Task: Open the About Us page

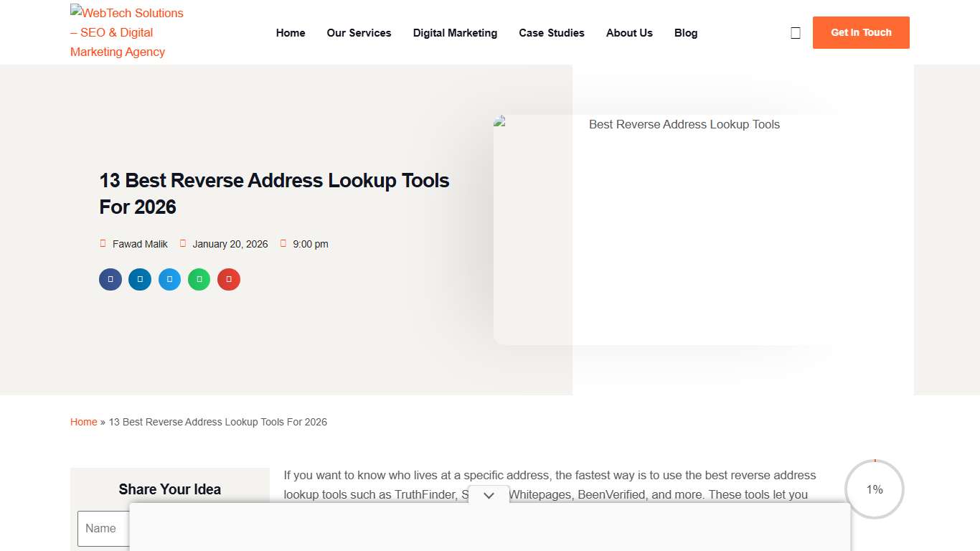Action: pyautogui.click(x=629, y=32)
